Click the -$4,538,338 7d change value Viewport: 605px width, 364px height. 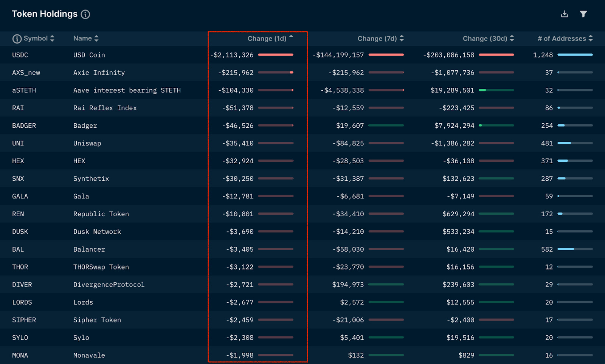tap(342, 90)
